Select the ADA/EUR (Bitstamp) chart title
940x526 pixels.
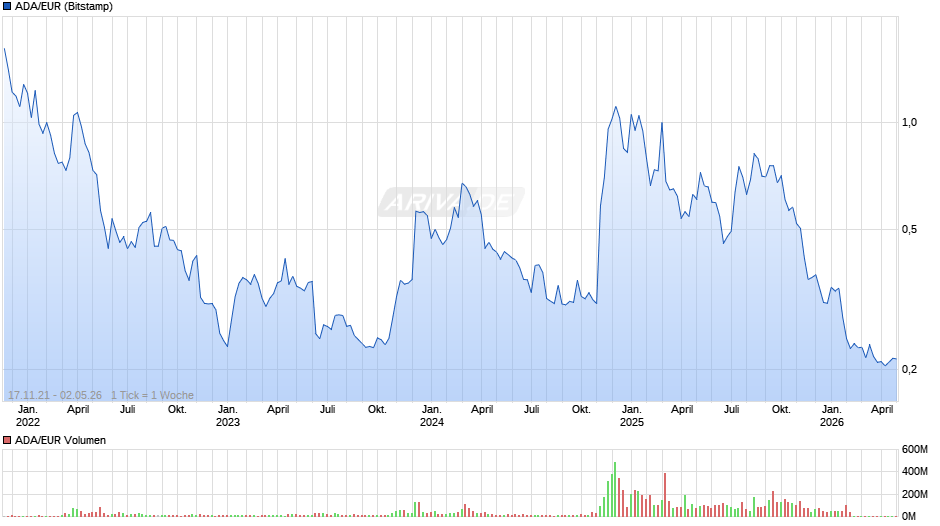(64, 7)
